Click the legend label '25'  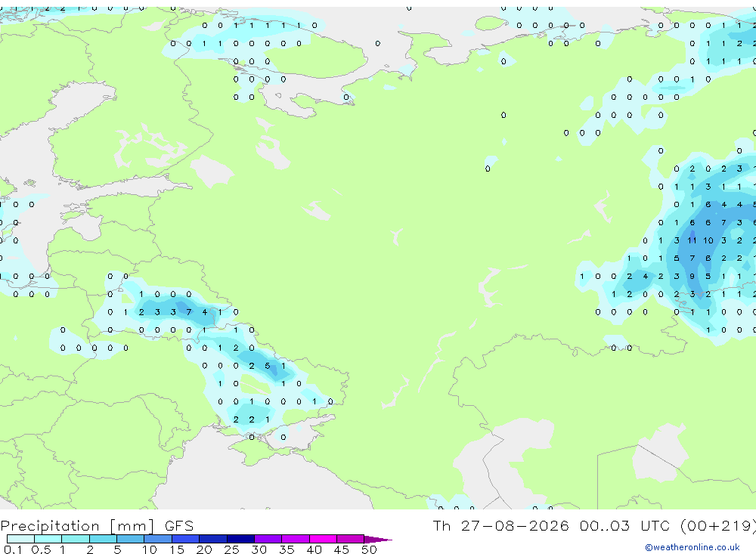pyautogui.click(x=231, y=549)
